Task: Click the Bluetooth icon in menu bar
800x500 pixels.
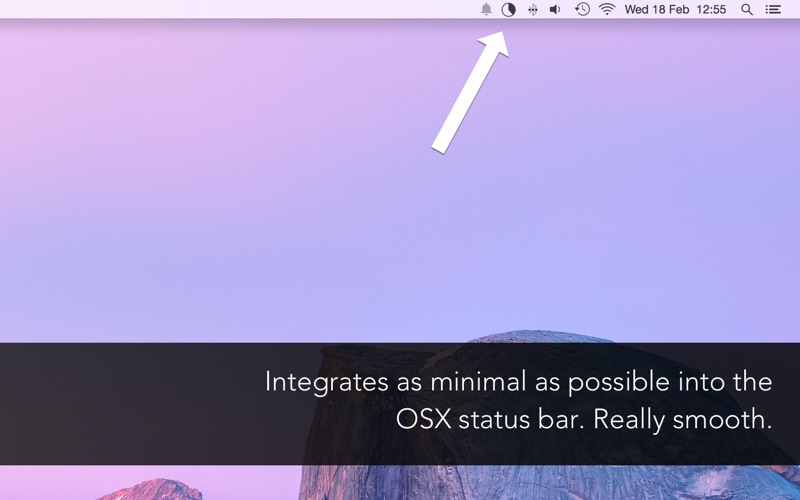Action: tap(532, 10)
